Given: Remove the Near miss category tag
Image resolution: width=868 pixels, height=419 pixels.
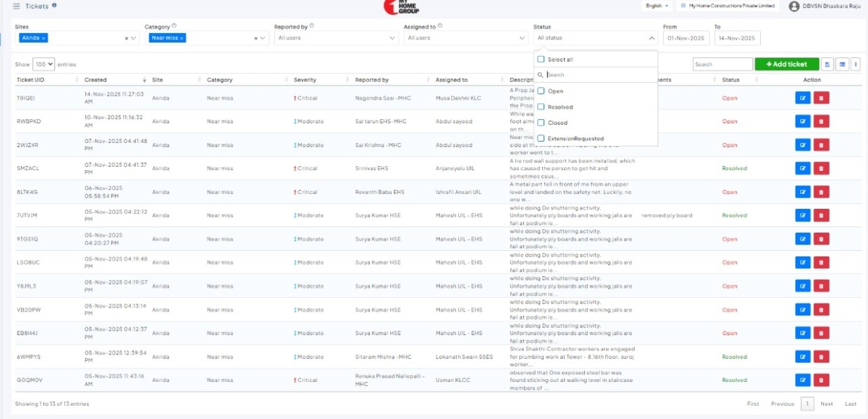Looking at the screenshot, I should coord(181,38).
